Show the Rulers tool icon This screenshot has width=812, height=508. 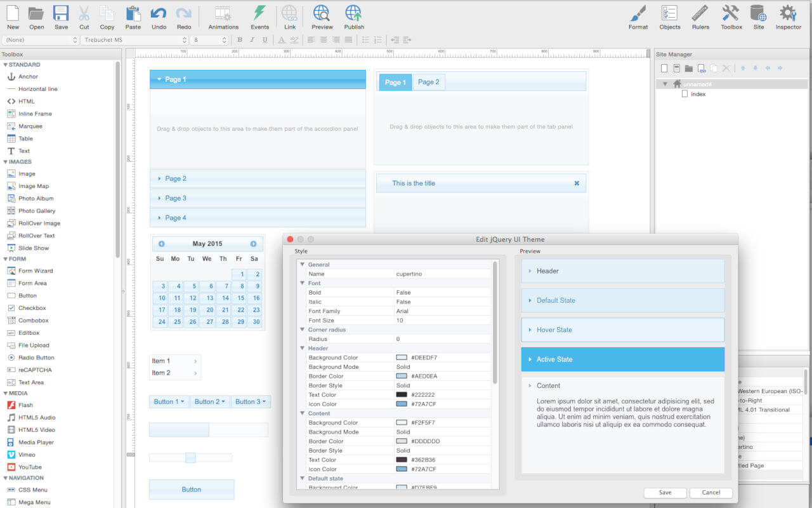pos(700,13)
